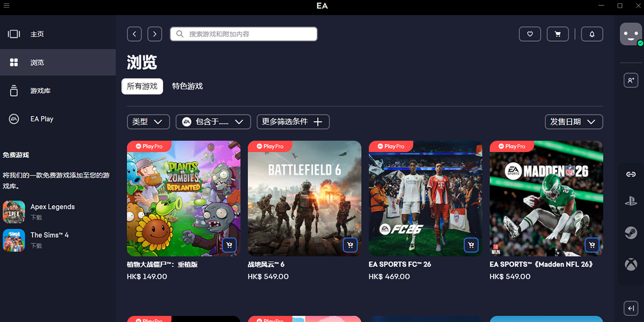
Task: Open the PlayStation account icon
Action: pyautogui.click(x=631, y=202)
